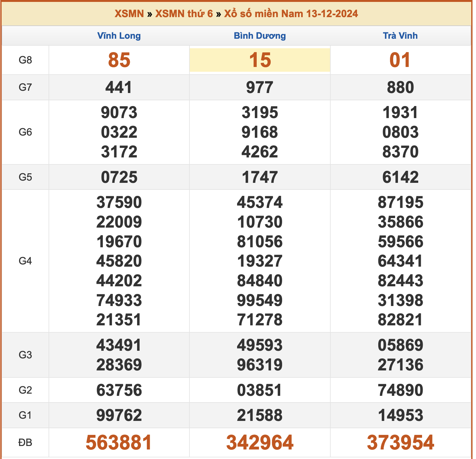The width and height of the screenshot is (476, 459).
Task: Select G4 number 45374
Action: (x=260, y=203)
